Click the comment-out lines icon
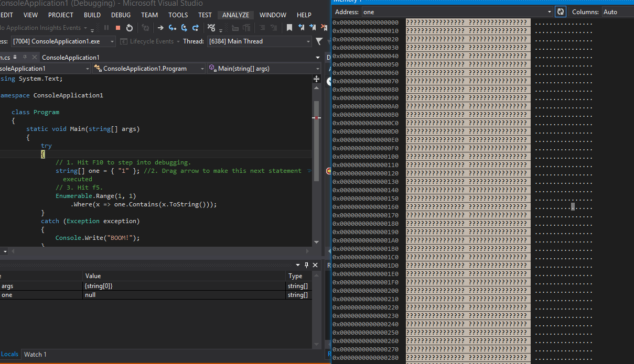Viewport: 634px width, 364px height. click(x=262, y=28)
